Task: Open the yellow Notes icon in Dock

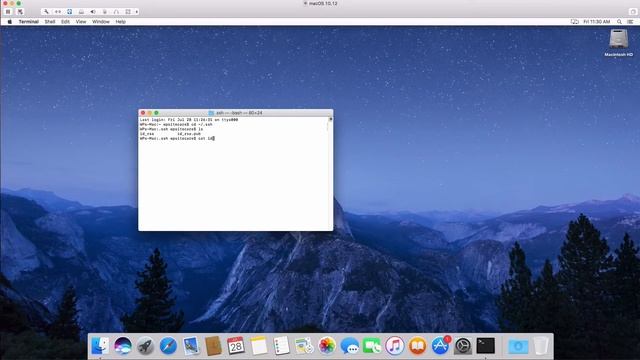Action: coord(259,346)
